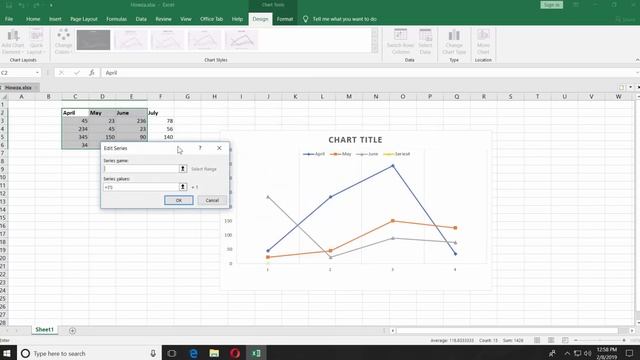Viewport: 640px width, 360px height.
Task: Open Opera browser from taskbar
Action: click(x=235, y=353)
